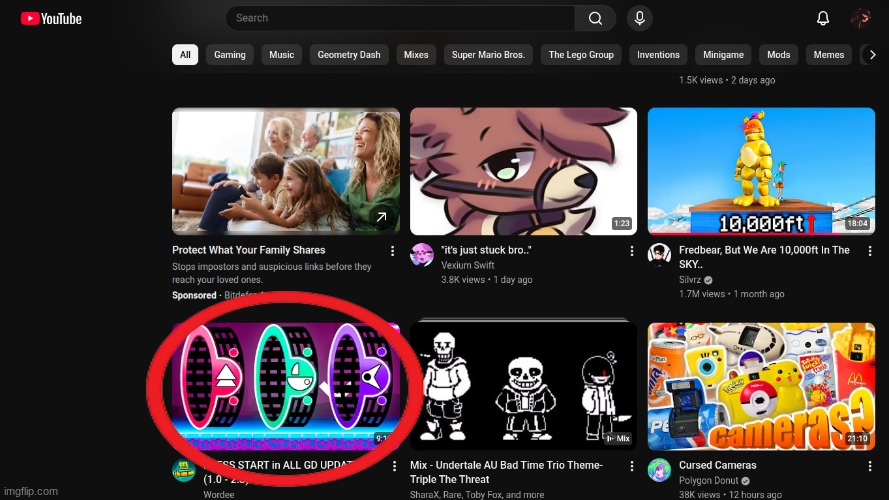Open the Wordee channel avatar
The width and height of the screenshot is (889, 500).
pos(184,470)
